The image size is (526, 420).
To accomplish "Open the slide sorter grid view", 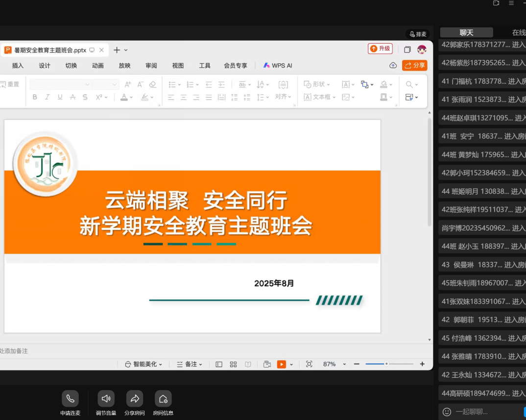I will (x=234, y=364).
